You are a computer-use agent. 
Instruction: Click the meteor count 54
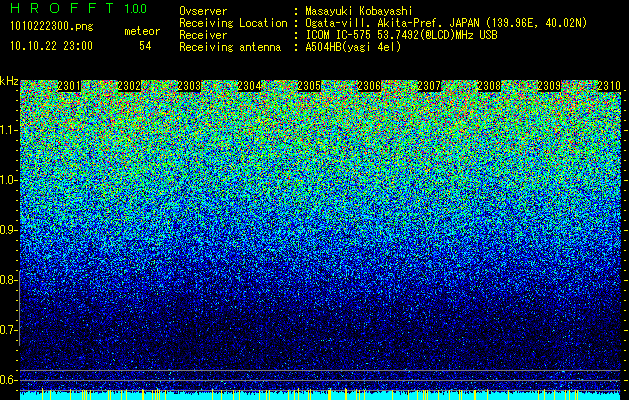pyautogui.click(x=145, y=46)
